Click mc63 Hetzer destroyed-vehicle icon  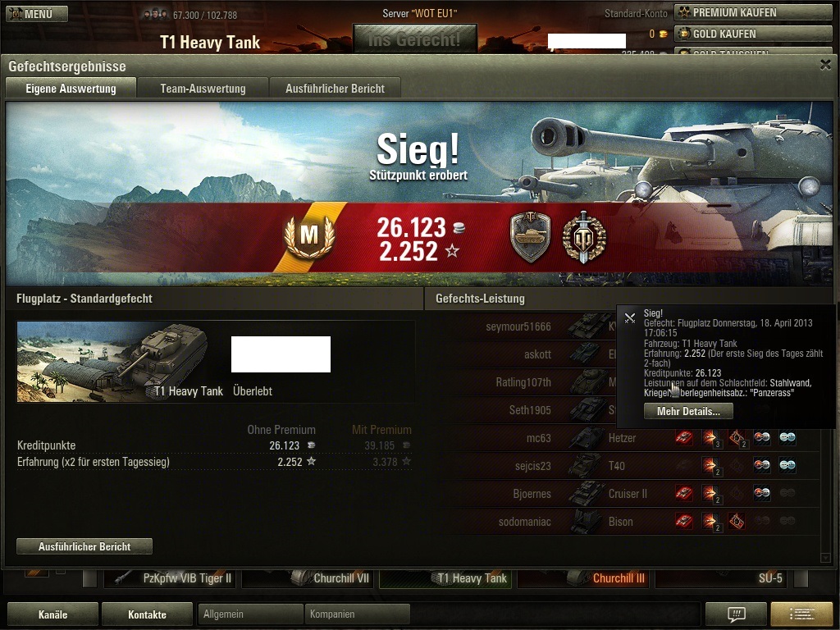coord(683,438)
